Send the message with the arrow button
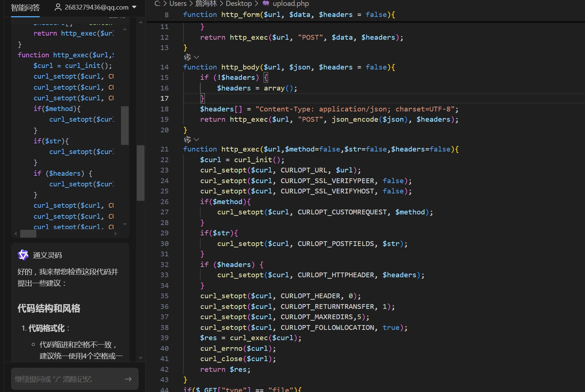This screenshot has height=392, width=585. 128,379
